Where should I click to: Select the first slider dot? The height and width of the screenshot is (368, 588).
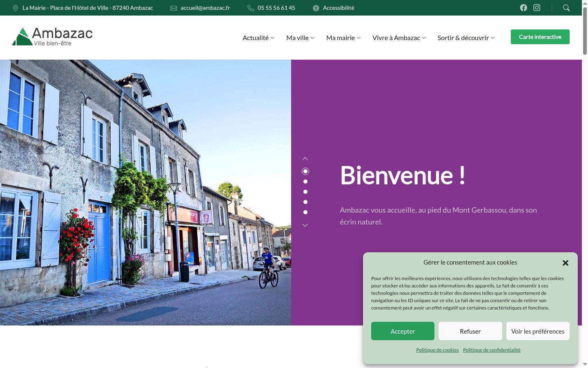tap(305, 171)
